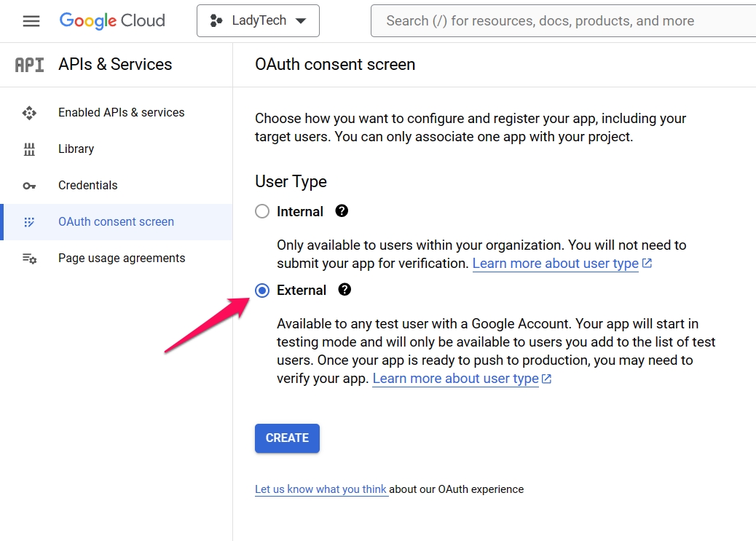
Task: Open the Credentials page
Action: click(117, 185)
